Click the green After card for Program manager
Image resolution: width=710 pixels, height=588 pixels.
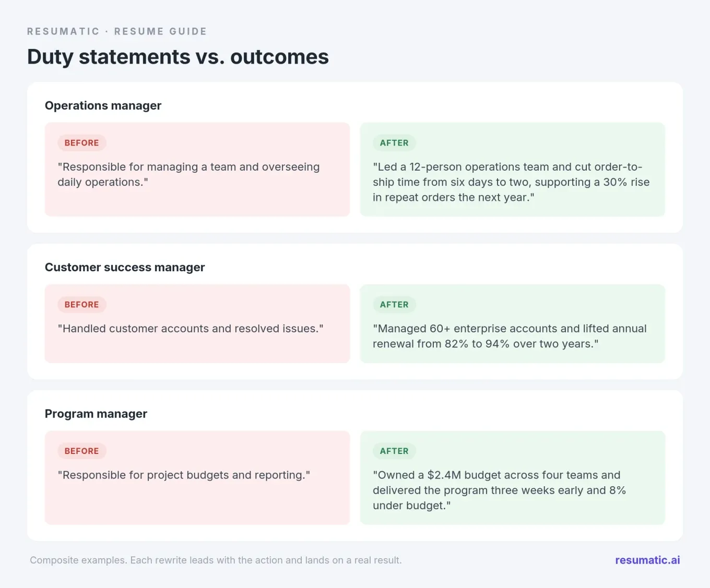pyautogui.click(x=513, y=478)
